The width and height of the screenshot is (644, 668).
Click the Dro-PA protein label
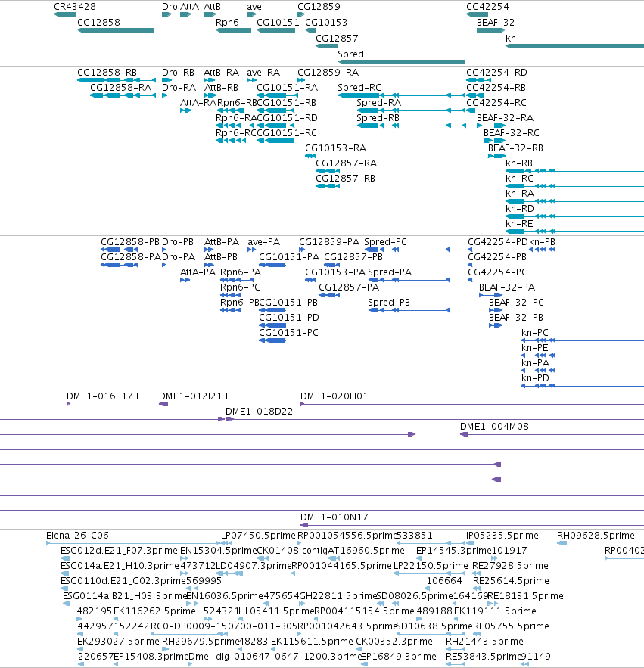click(179, 257)
